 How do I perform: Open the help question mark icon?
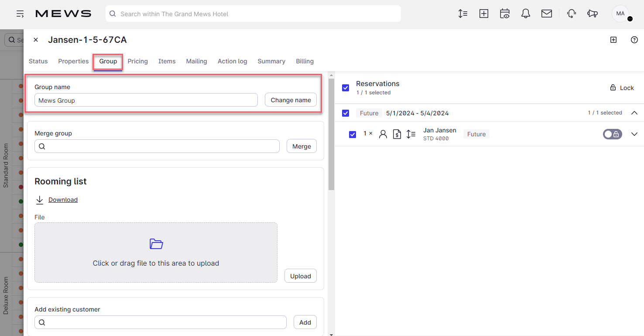pyautogui.click(x=634, y=40)
